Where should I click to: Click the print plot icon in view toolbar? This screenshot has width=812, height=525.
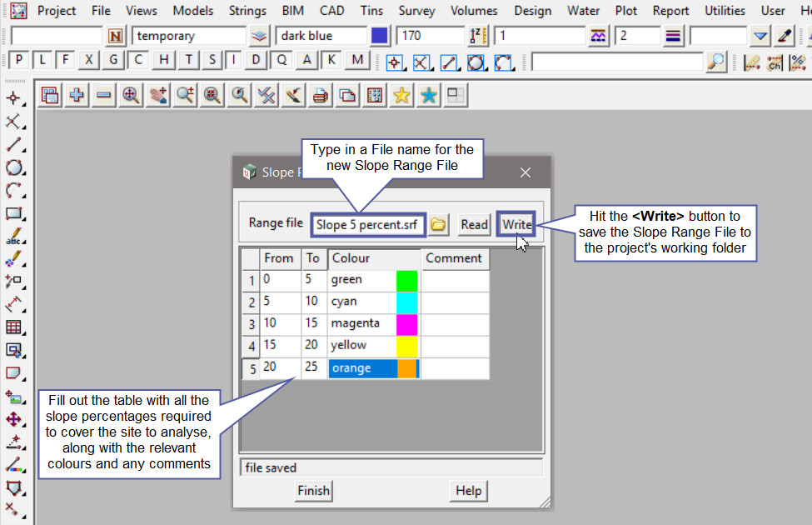321,95
